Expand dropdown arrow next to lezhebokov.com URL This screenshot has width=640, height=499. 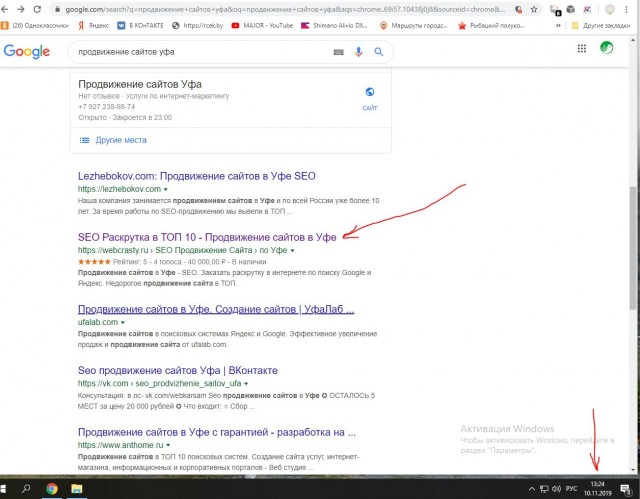165,189
